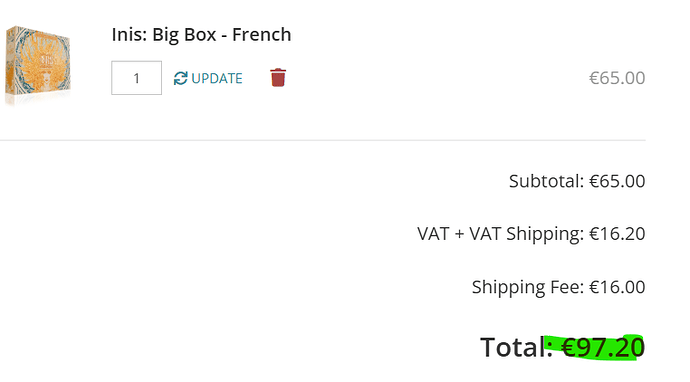The width and height of the screenshot is (690, 382).
Task: Open the Inis: Big Box - French title
Action: click(201, 34)
